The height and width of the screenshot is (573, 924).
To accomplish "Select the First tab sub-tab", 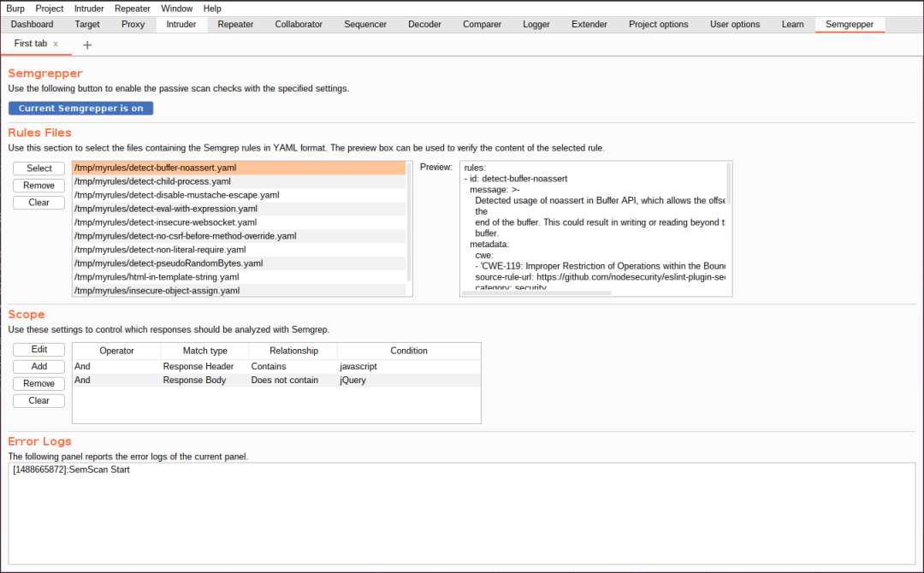I will (x=31, y=44).
